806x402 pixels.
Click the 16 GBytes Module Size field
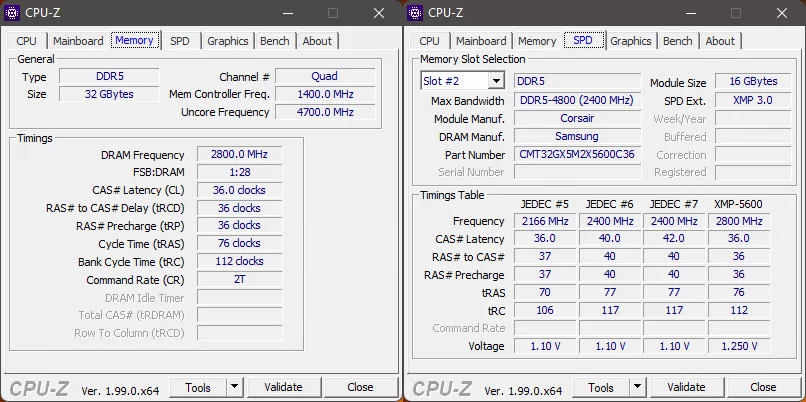click(x=753, y=81)
